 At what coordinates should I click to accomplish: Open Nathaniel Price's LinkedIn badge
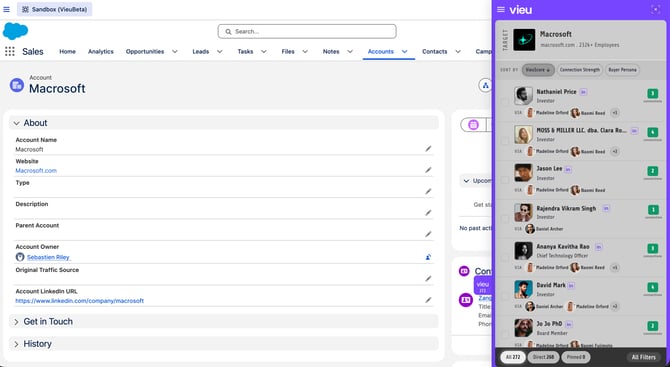(584, 92)
